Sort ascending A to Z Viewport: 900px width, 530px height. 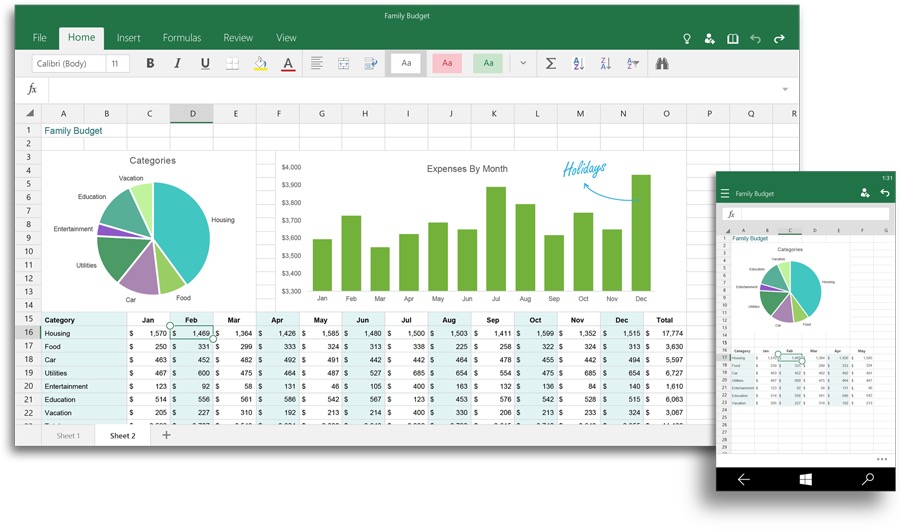[x=578, y=64]
